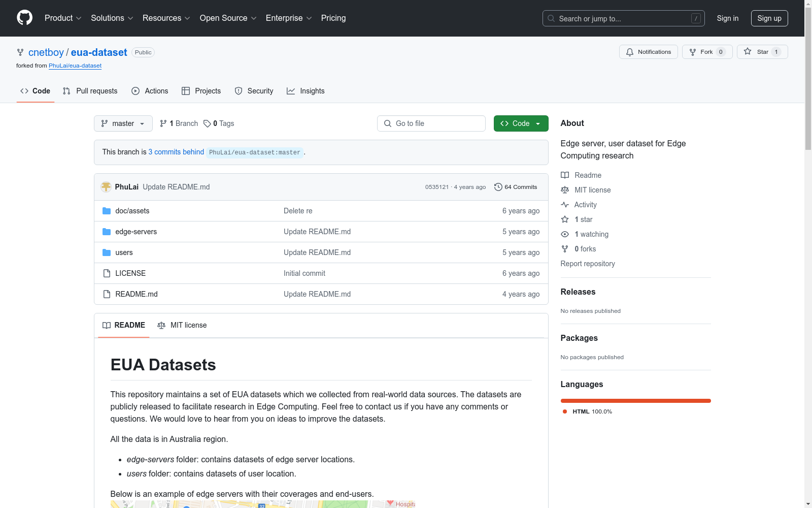Expand the master branch selector
This screenshot has height=508, width=812.
coord(123,123)
